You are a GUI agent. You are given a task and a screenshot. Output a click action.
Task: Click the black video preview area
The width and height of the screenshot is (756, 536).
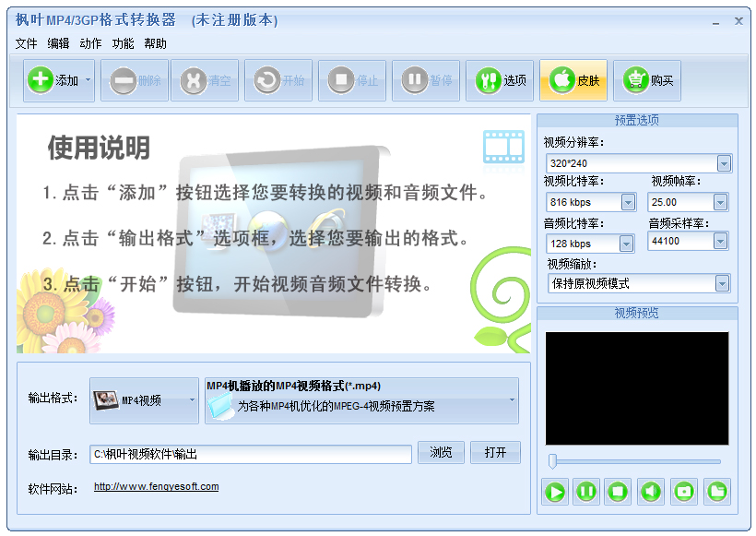pyautogui.click(x=637, y=388)
